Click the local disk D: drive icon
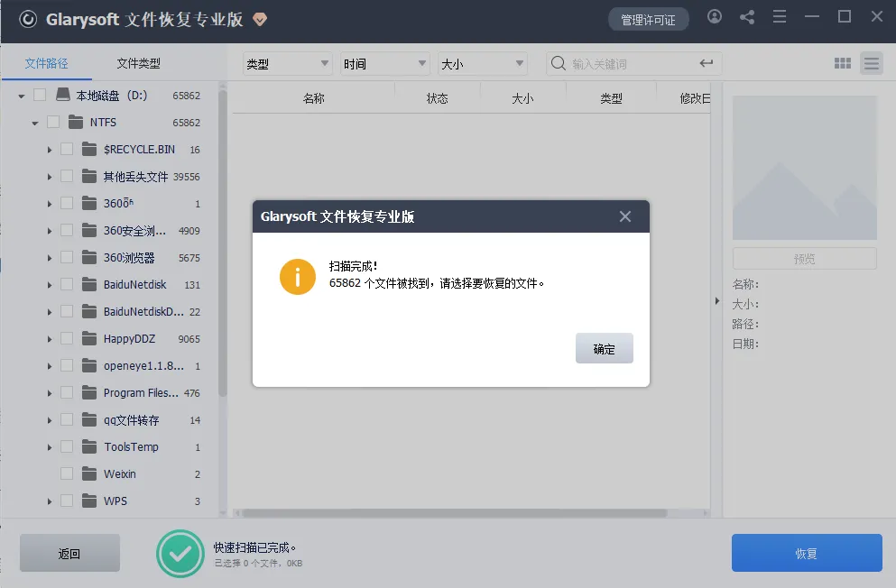The image size is (896, 588). click(x=63, y=95)
